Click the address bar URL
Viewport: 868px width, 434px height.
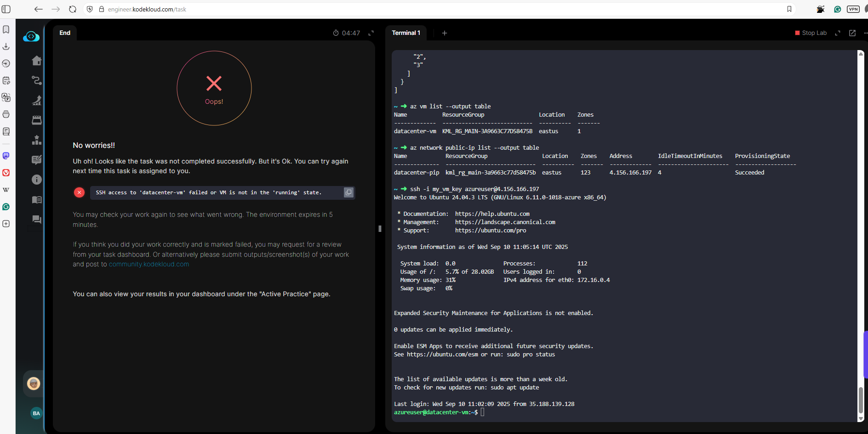(147, 9)
